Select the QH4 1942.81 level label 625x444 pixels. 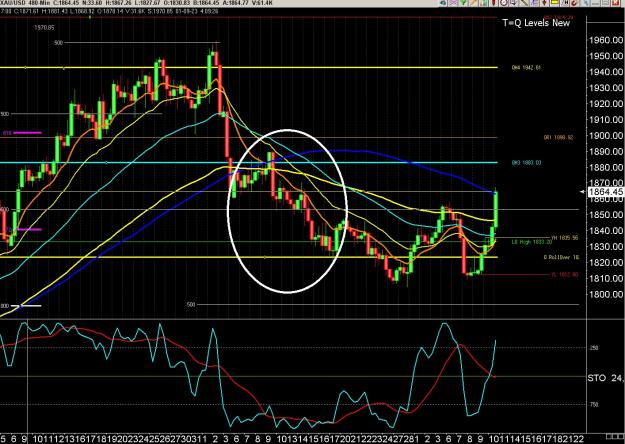526,68
